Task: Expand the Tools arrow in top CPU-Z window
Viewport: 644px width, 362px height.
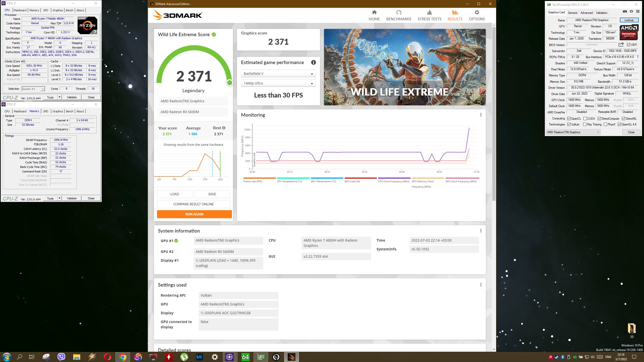Action: [x=59, y=97]
